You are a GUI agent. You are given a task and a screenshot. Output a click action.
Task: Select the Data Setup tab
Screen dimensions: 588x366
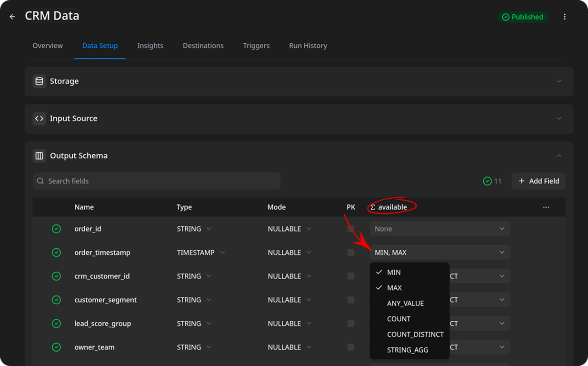(100, 46)
